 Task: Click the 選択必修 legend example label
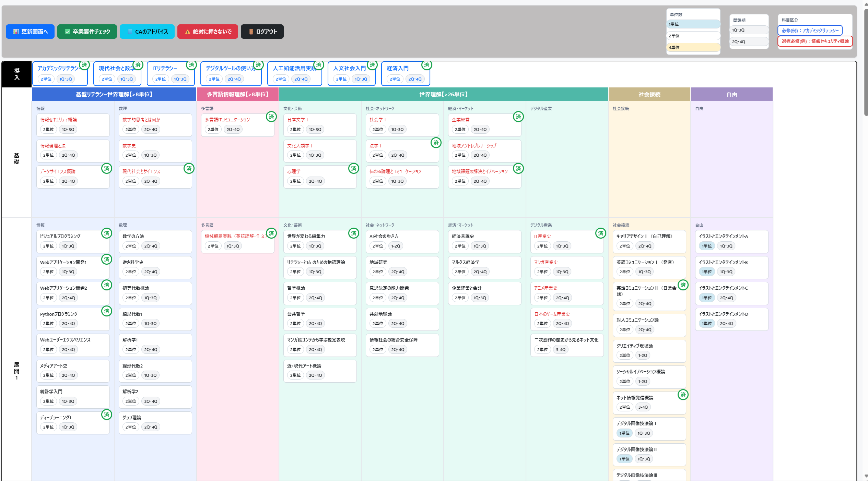815,41
